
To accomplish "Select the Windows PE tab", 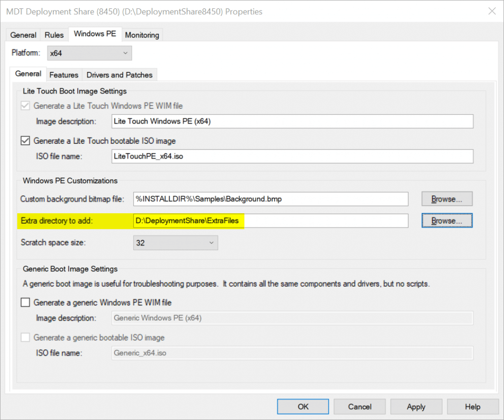I will (95, 34).
